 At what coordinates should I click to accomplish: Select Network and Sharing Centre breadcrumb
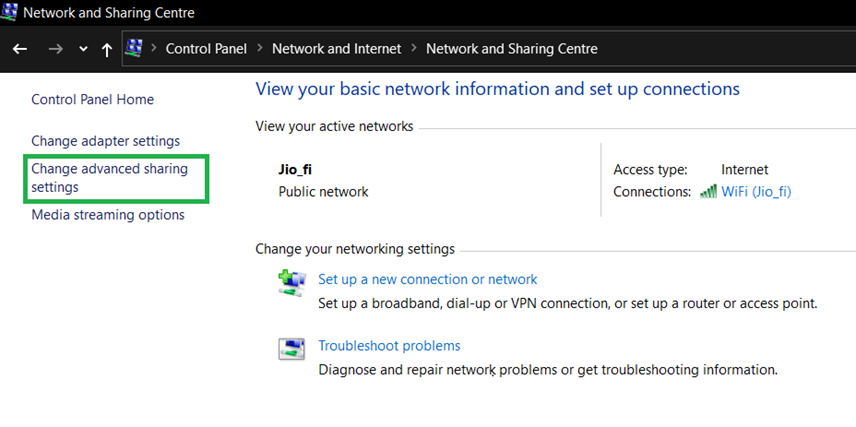(512, 49)
